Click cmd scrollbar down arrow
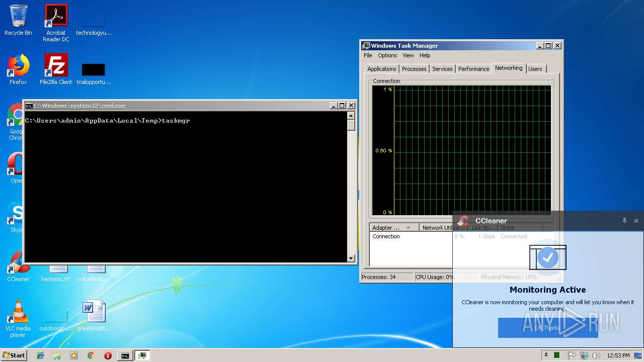The height and width of the screenshot is (362, 644). point(351,258)
